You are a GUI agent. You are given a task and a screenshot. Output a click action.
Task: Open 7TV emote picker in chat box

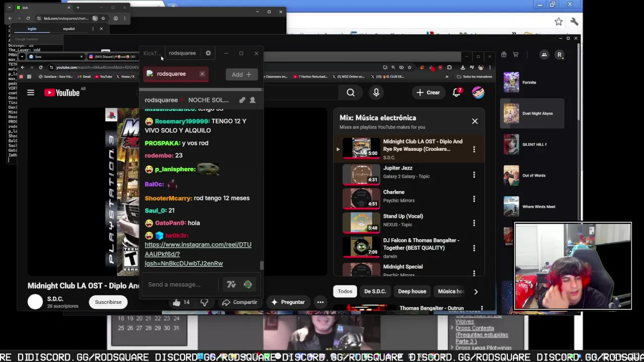click(x=231, y=285)
